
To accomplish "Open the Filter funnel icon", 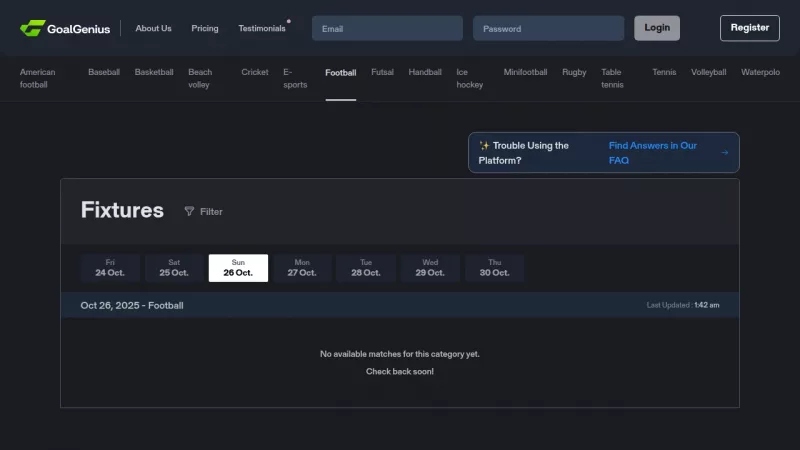I will click(189, 211).
